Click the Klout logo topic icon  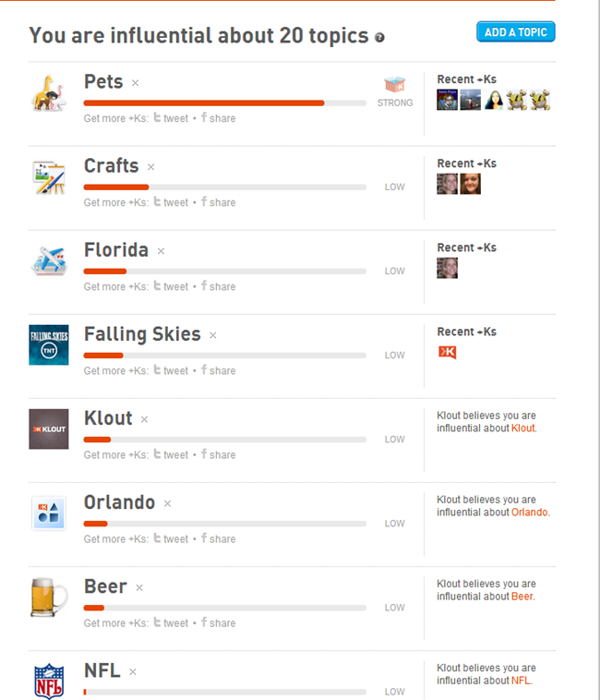tap(48, 429)
